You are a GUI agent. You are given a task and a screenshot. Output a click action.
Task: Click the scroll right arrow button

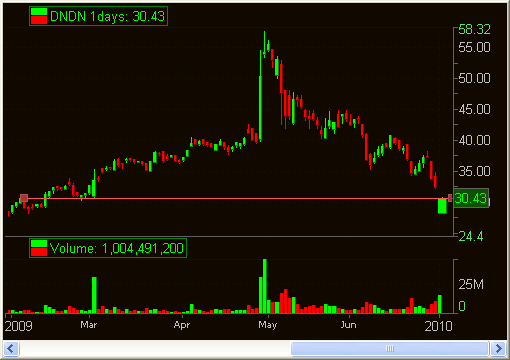click(498, 349)
